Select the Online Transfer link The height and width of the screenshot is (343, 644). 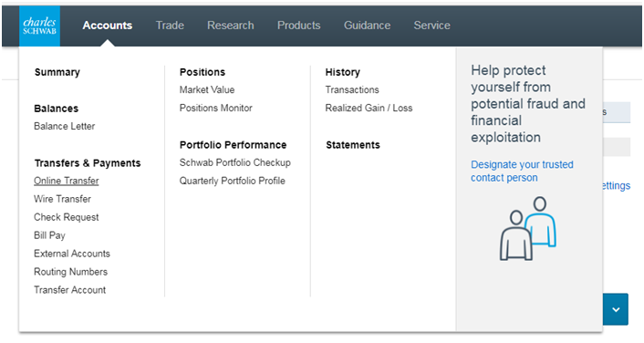click(x=66, y=181)
